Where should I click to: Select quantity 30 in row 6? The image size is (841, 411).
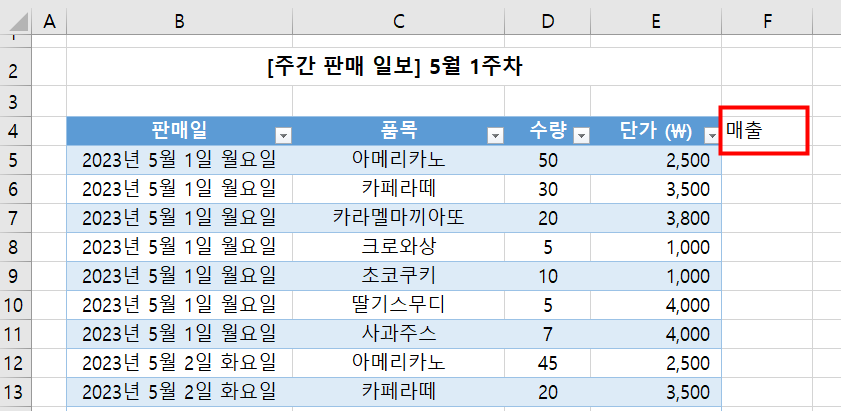(x=548, y=189)
